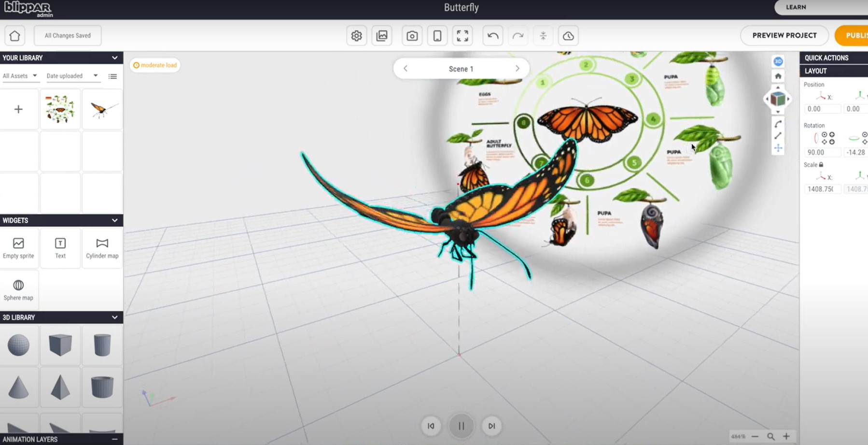Insert a Cylinder map widget
The width and height of the screenshot is (868, 445).
tap(102, 248)
